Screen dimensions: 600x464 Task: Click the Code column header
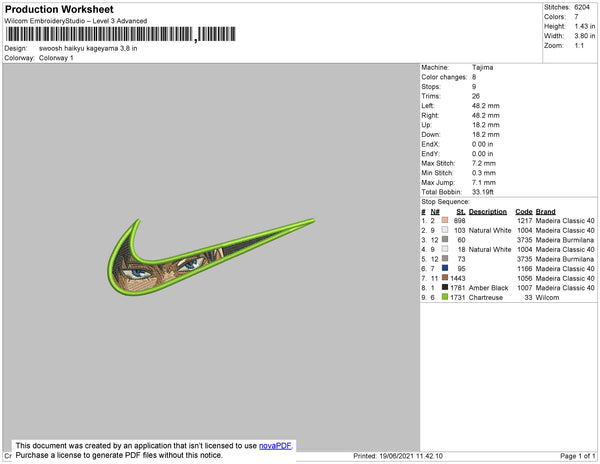click(x=524, y=212)
